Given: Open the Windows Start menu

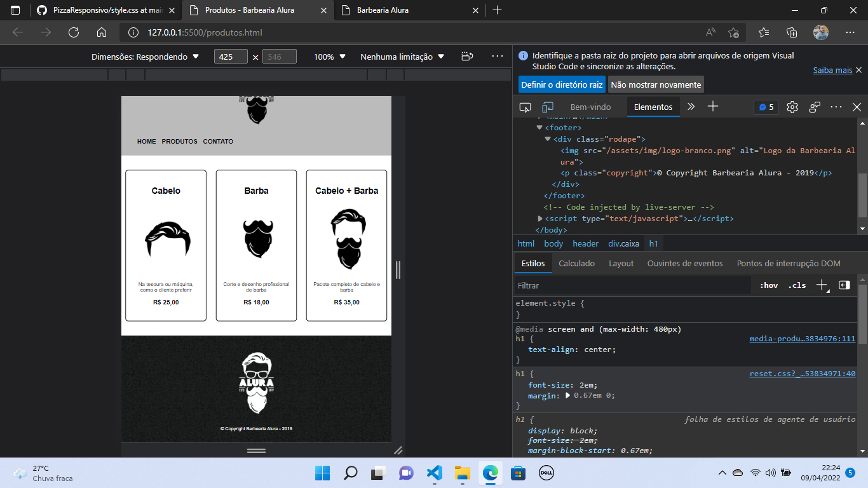Looking at the screenshot, I should click(322, 473).
